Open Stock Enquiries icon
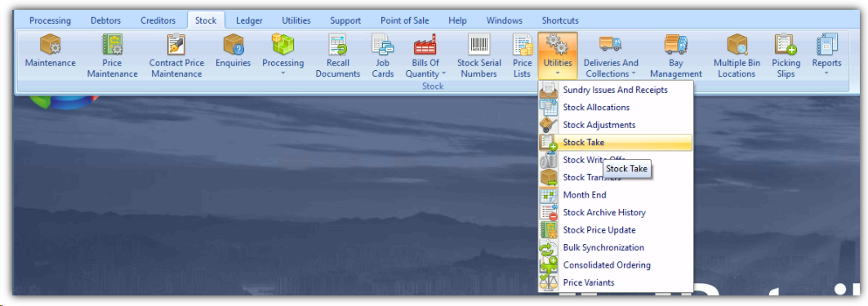The width and height of the screenshot is (868, 306). coord(233,44)
